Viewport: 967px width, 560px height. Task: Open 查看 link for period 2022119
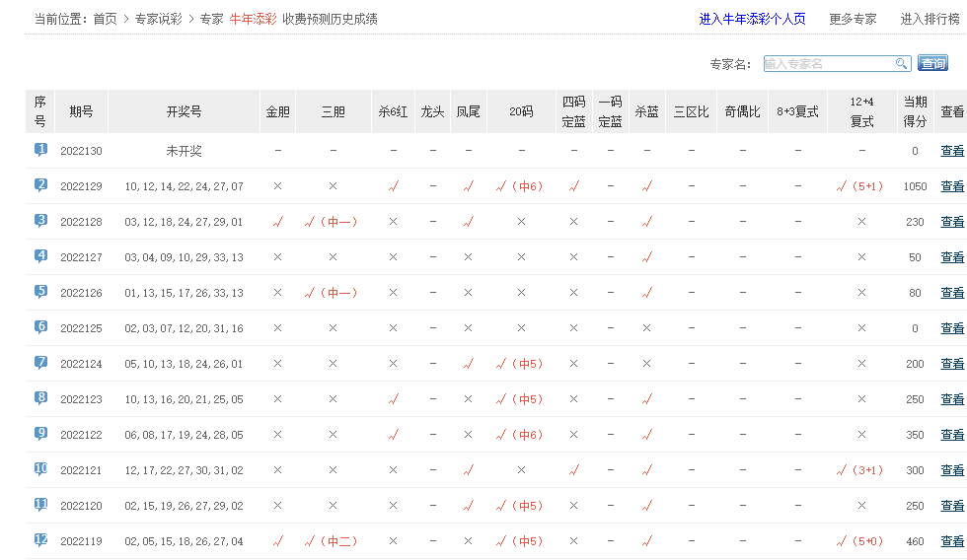coord(951,541)
